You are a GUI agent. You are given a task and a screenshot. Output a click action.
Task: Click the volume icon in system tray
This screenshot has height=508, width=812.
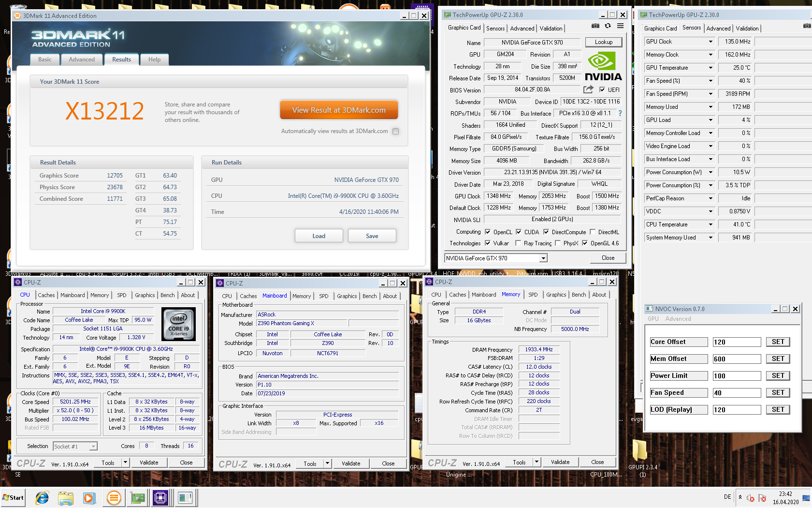coord(751,498)
